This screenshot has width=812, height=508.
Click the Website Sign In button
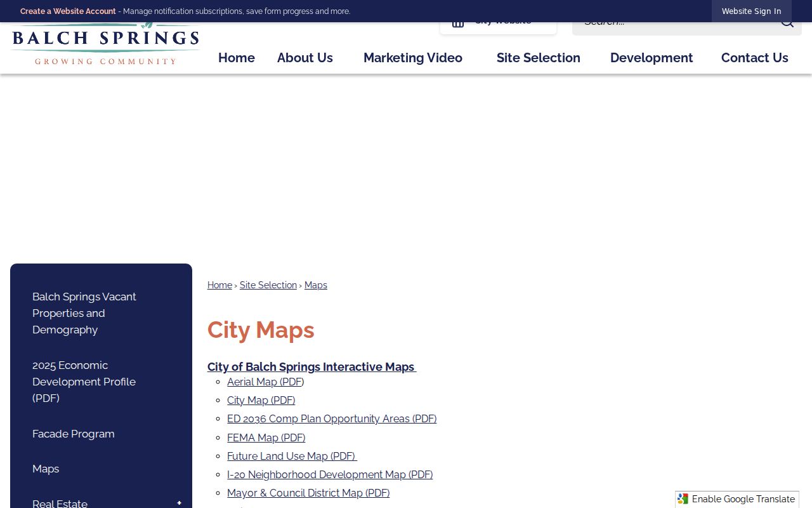(x=752, y=11)
